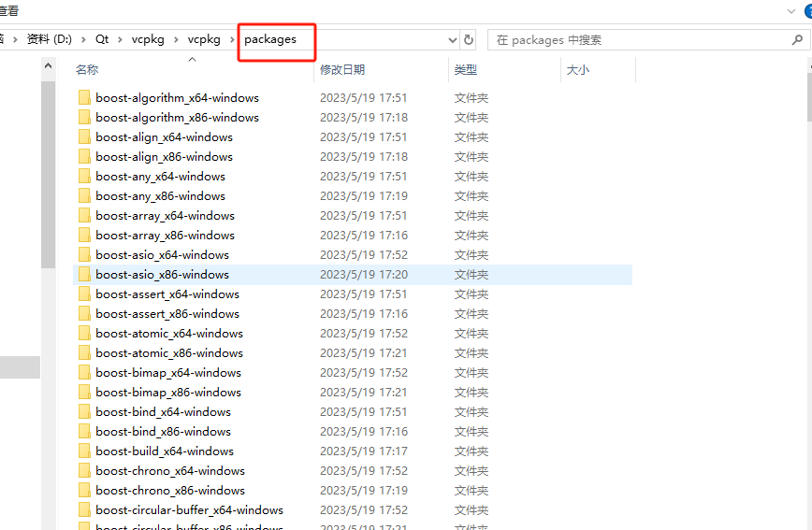Select the boost-array_x64-windows folder name
This screenshot has width=812, height=530.
(166, 216)
